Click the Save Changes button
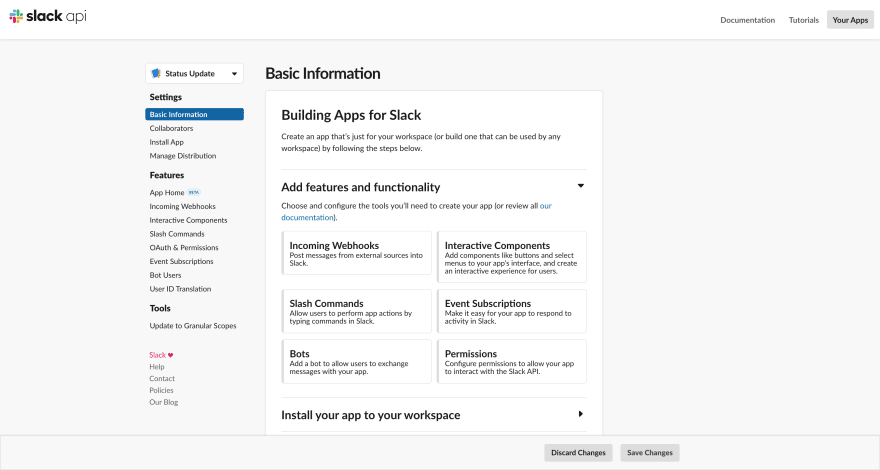This screenshot has width=880, height=470. pyautogui.click(x=649, y=453)
